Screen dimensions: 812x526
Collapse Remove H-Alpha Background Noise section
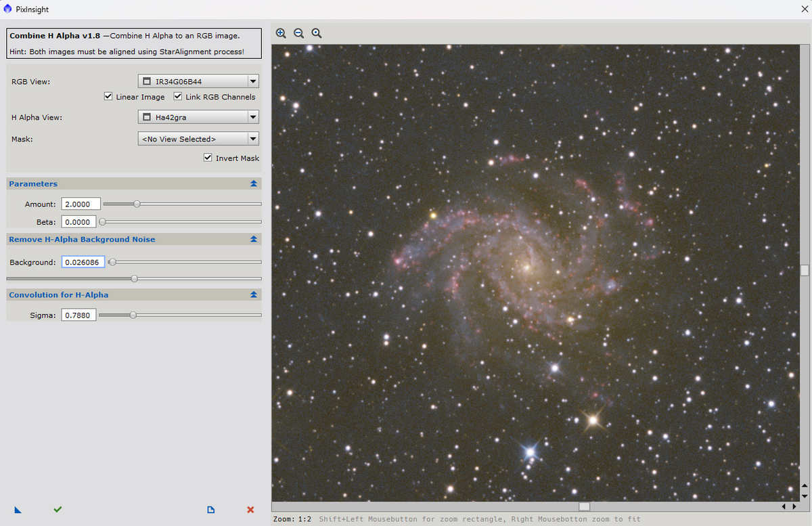(x=254, y=239)
